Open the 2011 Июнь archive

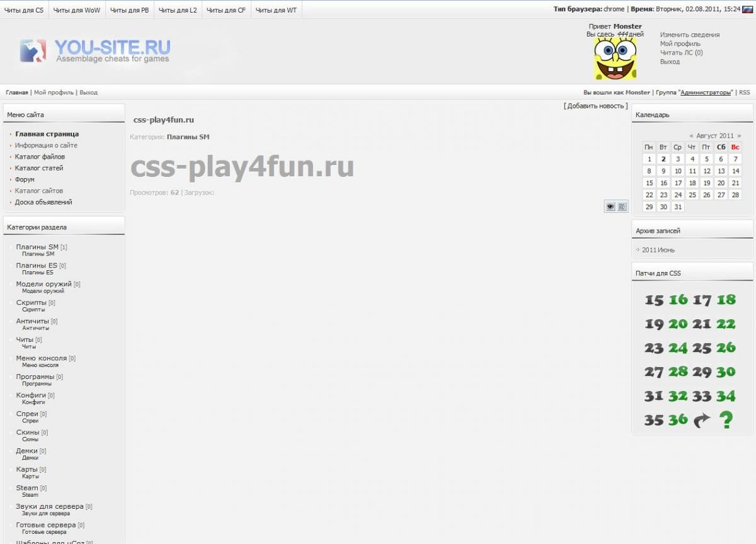pos(658,250)
